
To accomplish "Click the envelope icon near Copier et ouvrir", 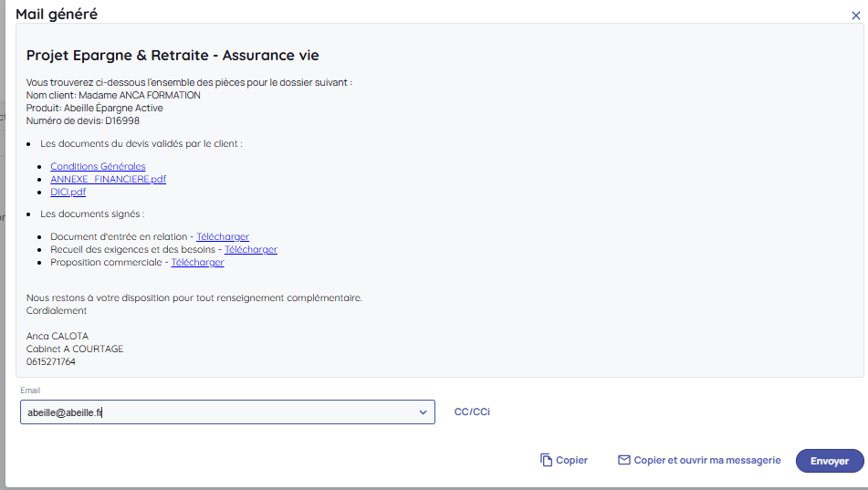I will pos(624,461).
